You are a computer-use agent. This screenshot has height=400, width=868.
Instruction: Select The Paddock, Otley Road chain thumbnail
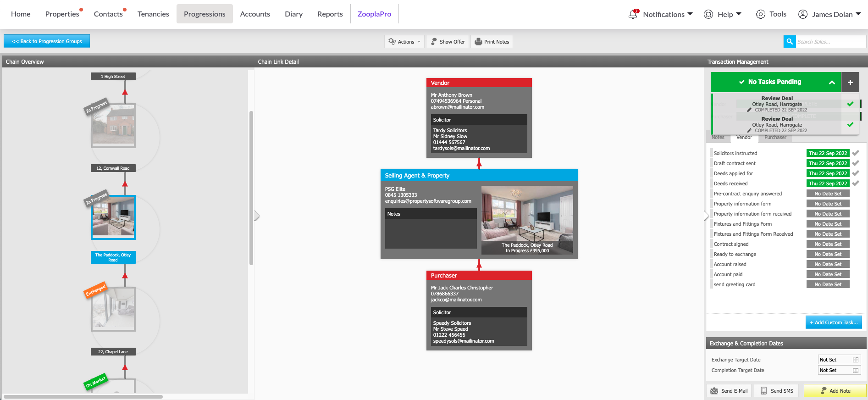click(x=113, y=217)
